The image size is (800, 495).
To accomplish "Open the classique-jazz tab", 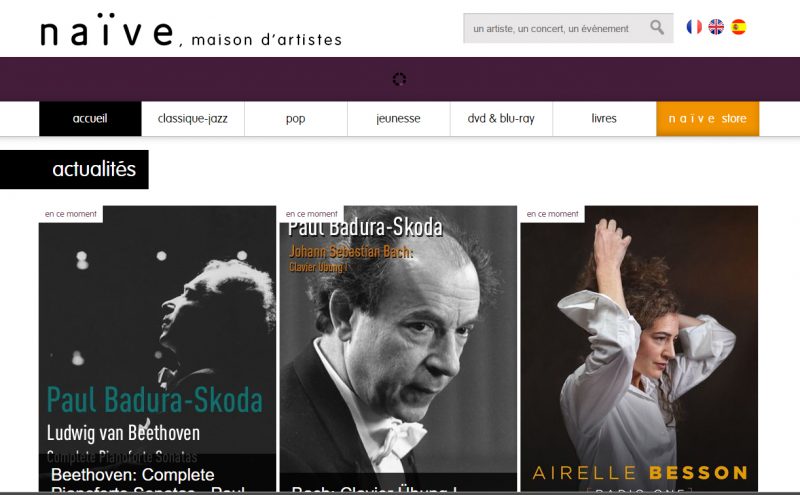I will tap(193, 118).
